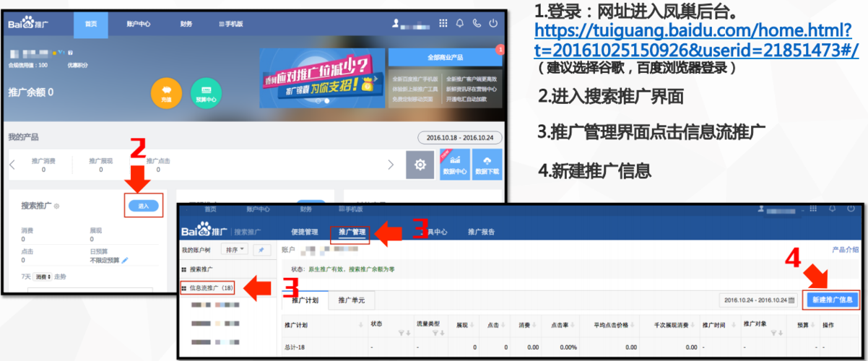
Task: Click sort arrow in 推广计划 column header
Action: (x=362, y=325)
